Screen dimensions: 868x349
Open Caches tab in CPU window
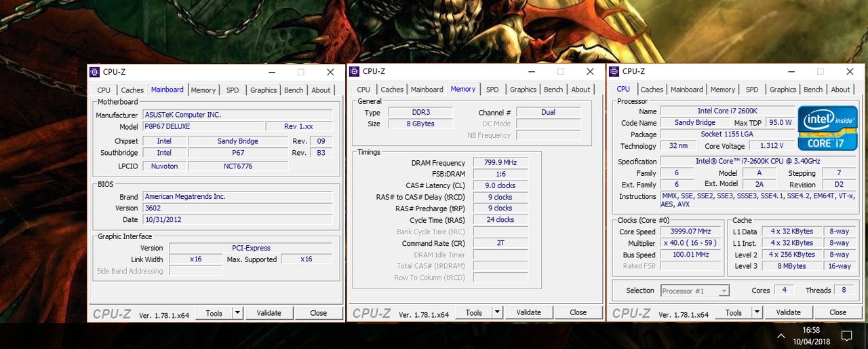[x=652, y=90]
